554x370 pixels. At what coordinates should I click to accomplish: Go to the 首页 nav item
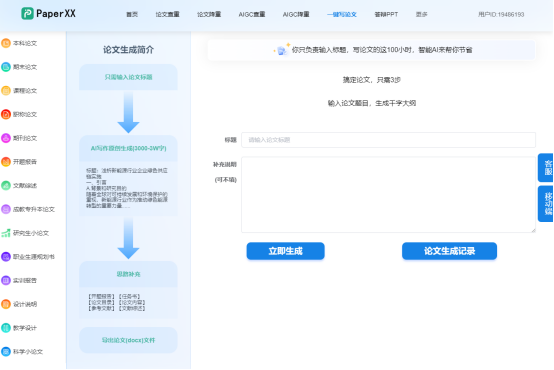132,14
